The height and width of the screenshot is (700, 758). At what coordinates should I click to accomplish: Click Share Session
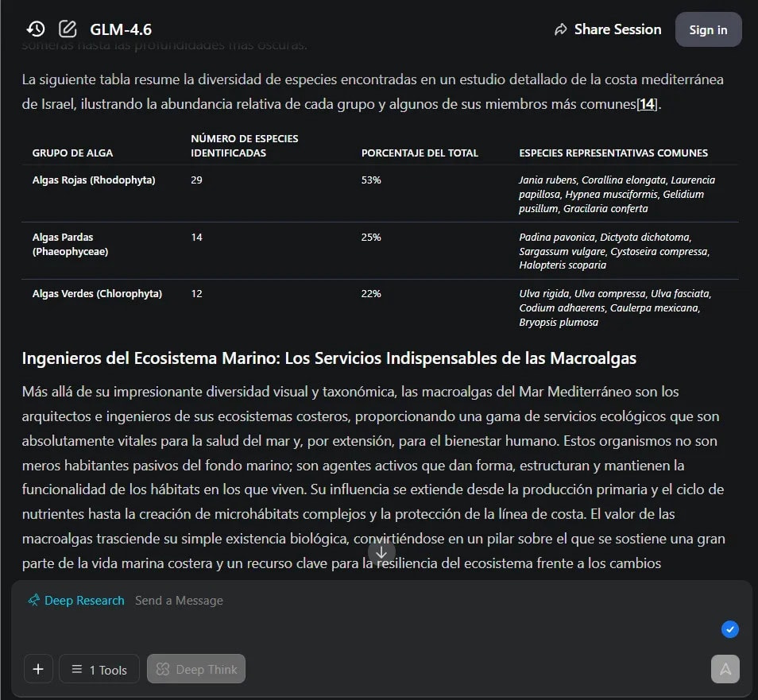pyautogui.click(x=617, y=29)
